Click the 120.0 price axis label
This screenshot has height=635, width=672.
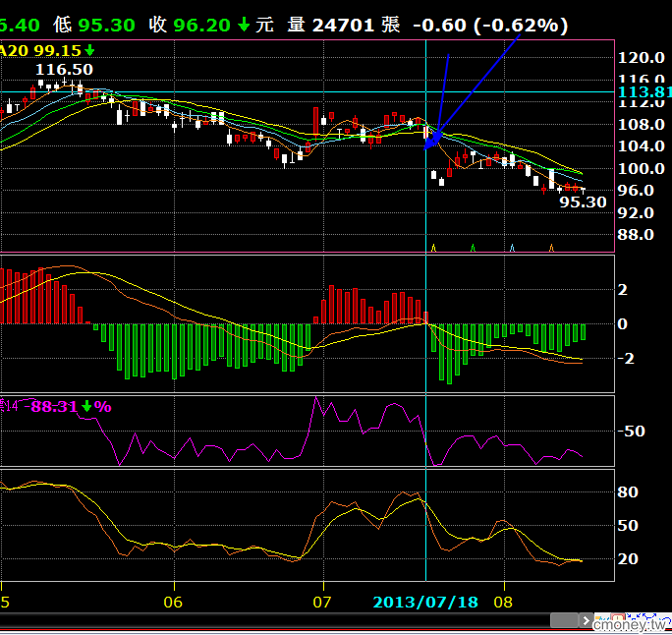tap(642, 57)
